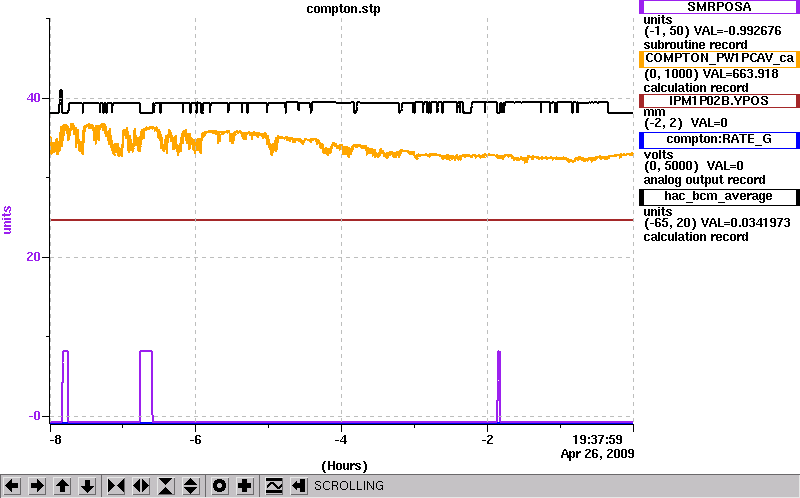
Task: Click the circle ring toolbar icon
Action: tap(220, 486)
